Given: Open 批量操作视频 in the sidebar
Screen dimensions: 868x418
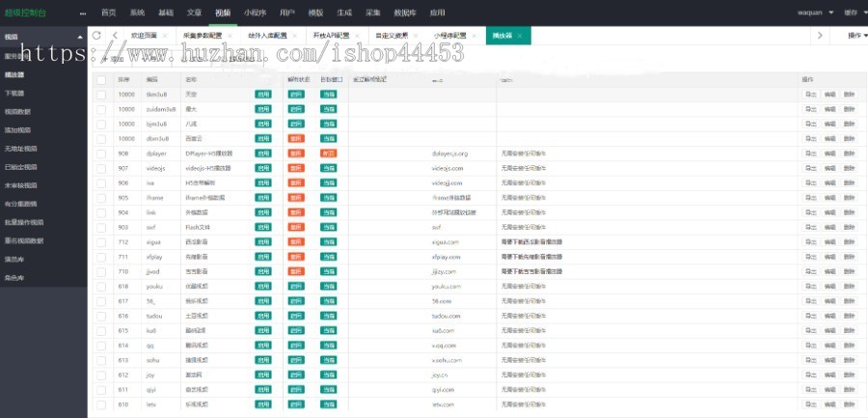Looking at the screenshot, I should (24, 222).
